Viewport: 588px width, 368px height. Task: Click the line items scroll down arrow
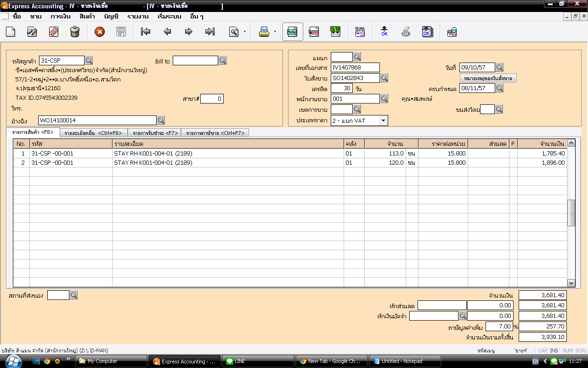pos(571,283)
